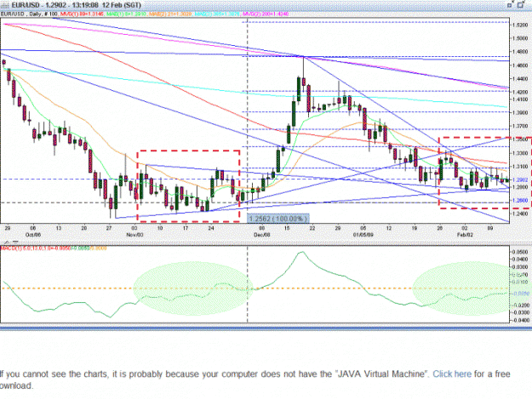
Task: Click the cyan 365-period moving average legend
Action: (217, 14)
